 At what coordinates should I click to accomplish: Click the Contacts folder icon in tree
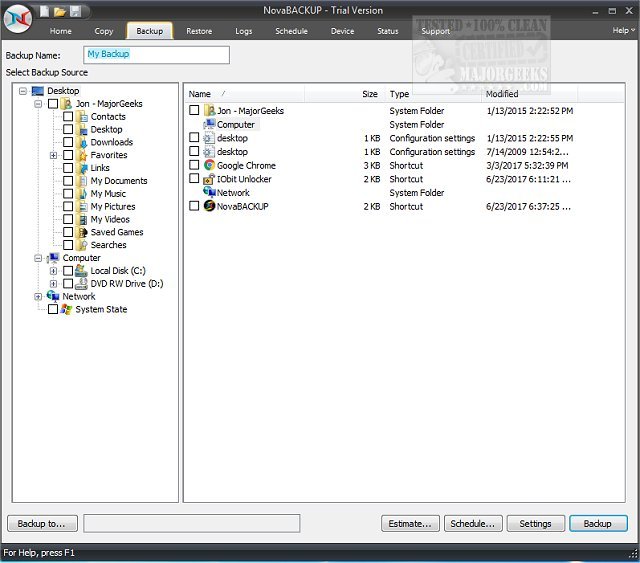[82, 117]
